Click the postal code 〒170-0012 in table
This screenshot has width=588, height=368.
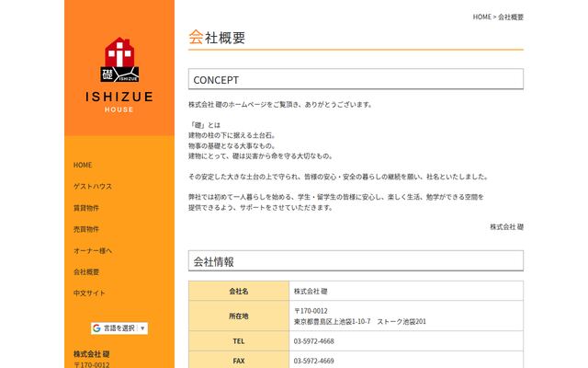pos(311,311)
